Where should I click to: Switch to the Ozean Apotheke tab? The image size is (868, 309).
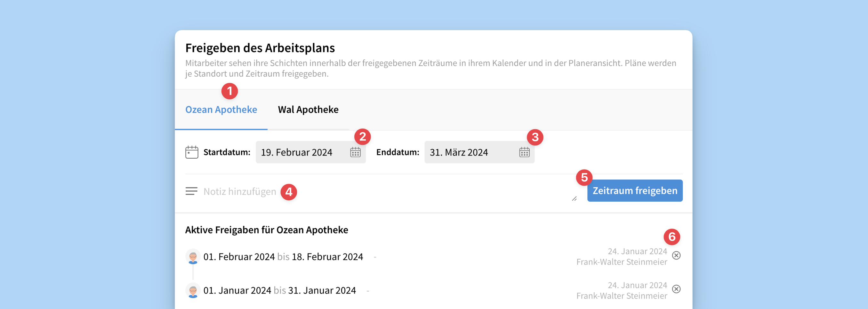tap(221, 110)
